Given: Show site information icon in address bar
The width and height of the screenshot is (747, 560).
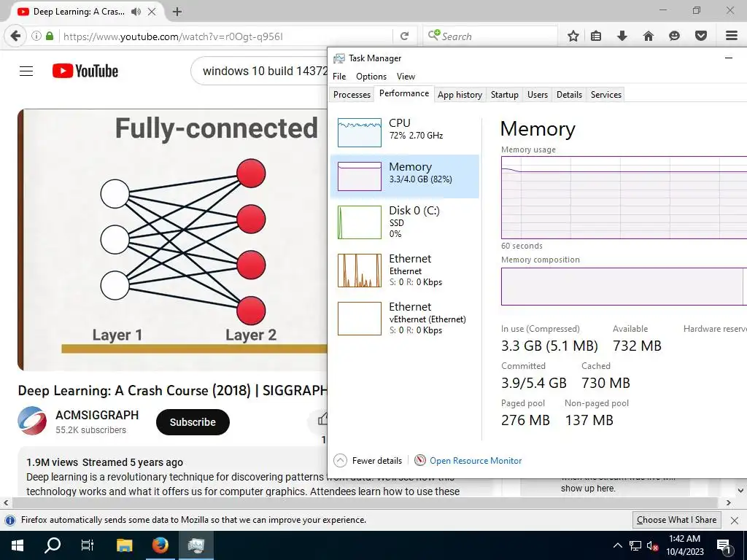Looking at the screenshot, I should pos(36,36).
